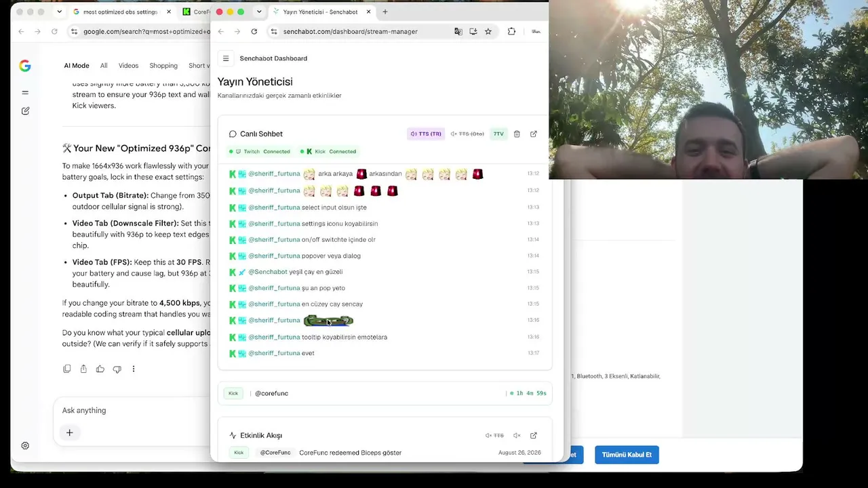Click the Senchabot Dashboard title
868x488 pixels.
273,58
